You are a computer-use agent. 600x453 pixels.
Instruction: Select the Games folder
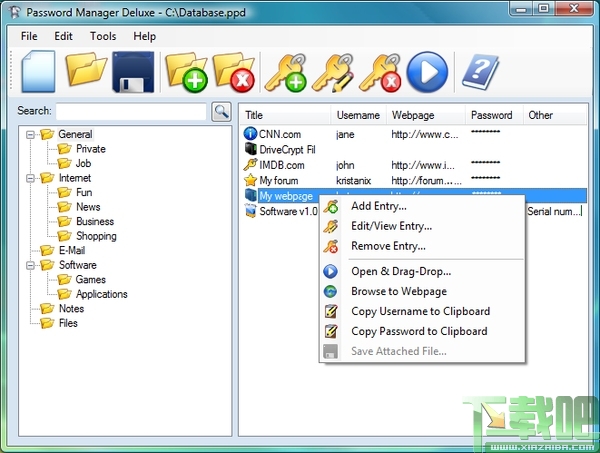[x=90, y=280]
